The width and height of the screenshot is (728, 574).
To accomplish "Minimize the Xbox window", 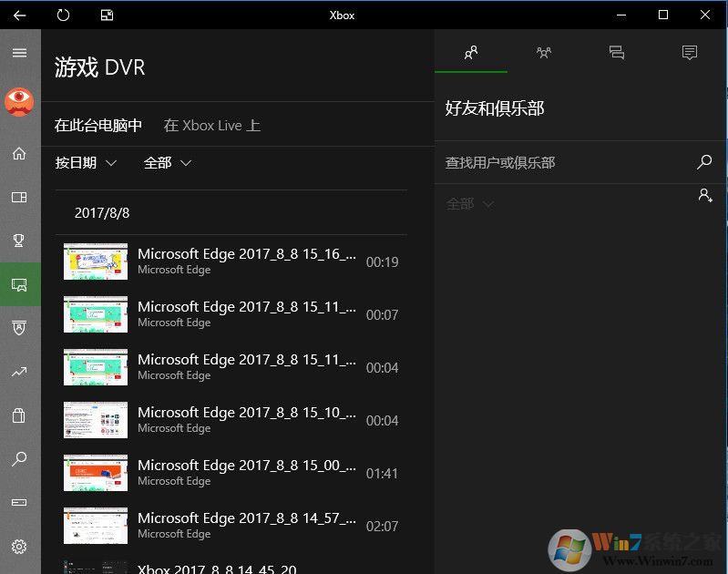I will tap(621, 15).
